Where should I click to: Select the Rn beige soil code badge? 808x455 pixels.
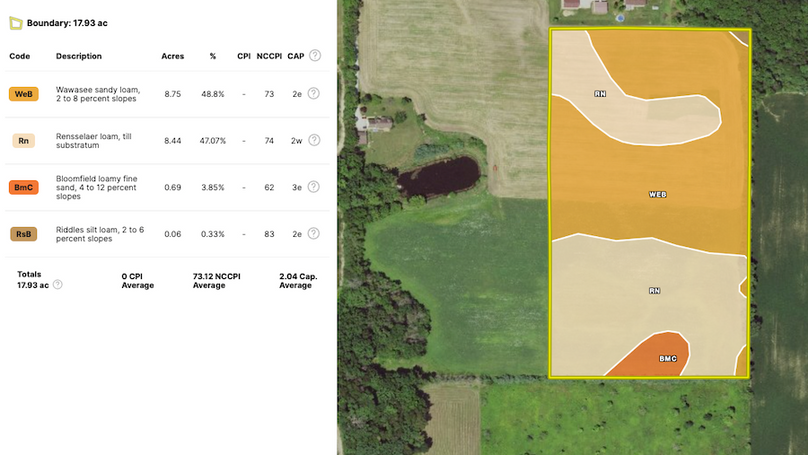pos(24,141)
